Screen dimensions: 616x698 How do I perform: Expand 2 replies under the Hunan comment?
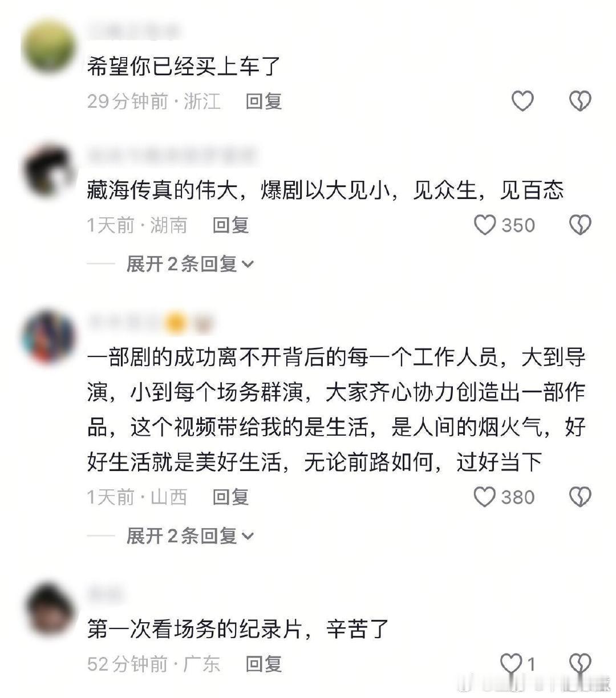[189, 264]
